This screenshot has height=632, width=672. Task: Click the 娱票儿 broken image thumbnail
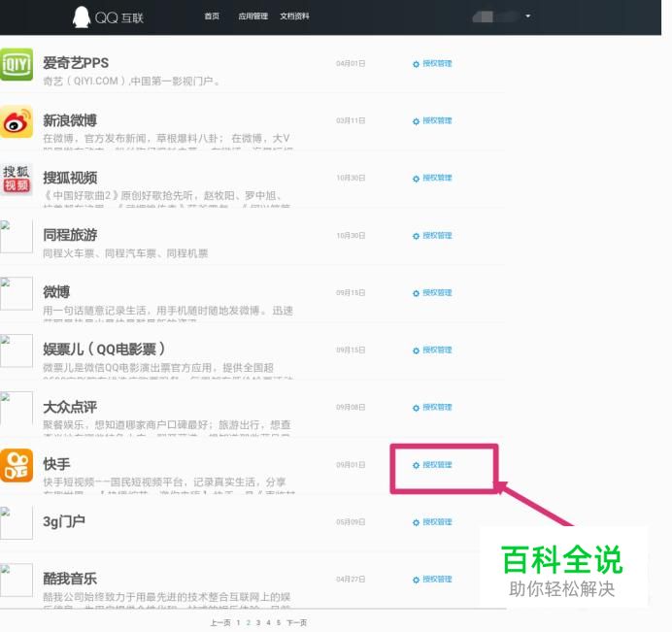[x=17, y=350]
